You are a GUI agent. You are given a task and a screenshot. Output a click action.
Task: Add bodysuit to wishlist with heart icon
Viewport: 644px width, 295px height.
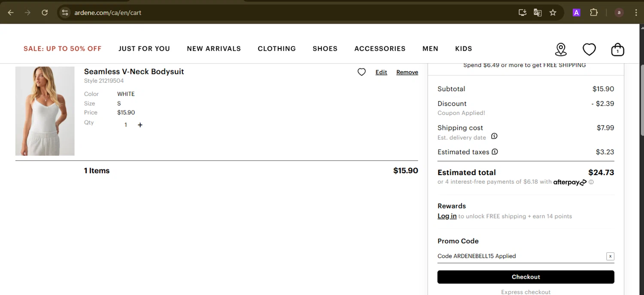pos(361,72)
